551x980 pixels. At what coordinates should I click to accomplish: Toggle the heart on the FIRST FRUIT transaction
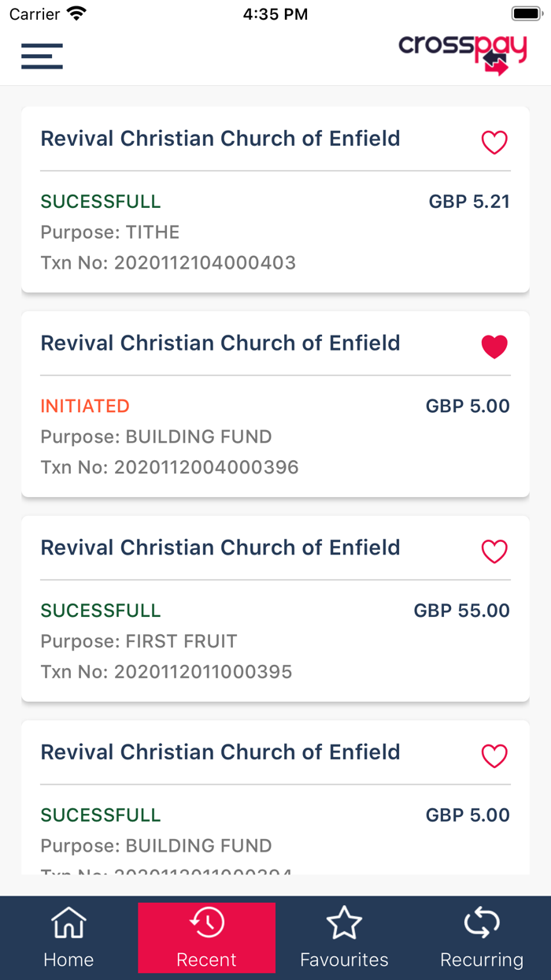(x=494, y=551)
